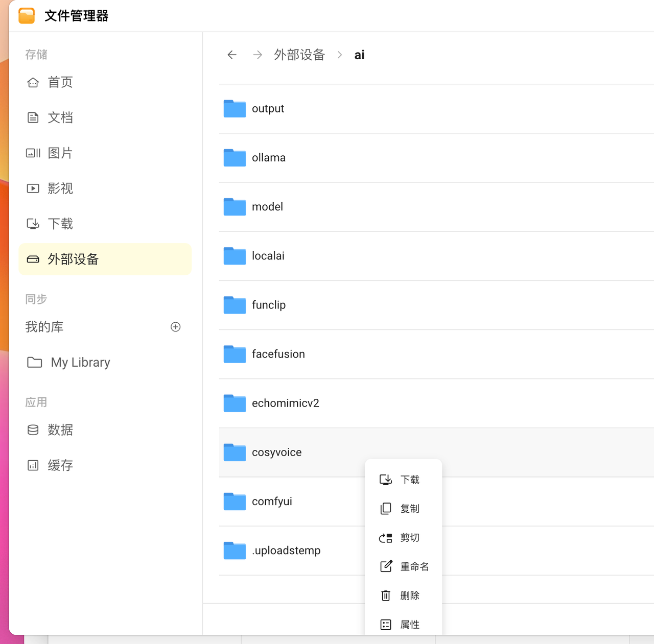The image size is (654, 644).
Task: Open Pictures section in sidebar
Action: click(60, 153)
